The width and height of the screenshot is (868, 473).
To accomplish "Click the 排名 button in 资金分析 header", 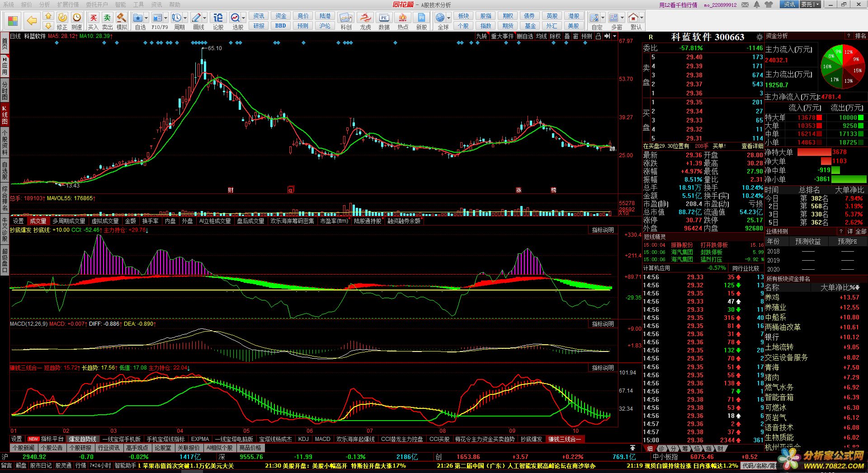I will point(860,36).
